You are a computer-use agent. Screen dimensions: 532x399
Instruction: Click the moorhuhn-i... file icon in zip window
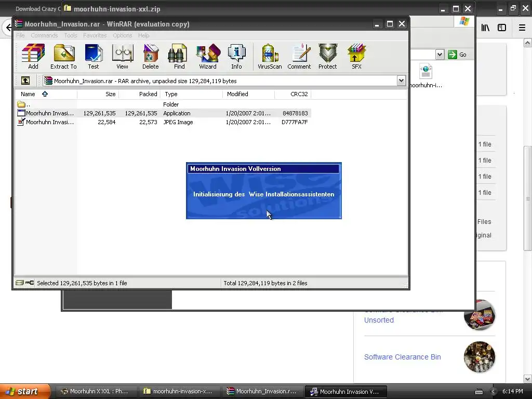click(x=425, y=76)
